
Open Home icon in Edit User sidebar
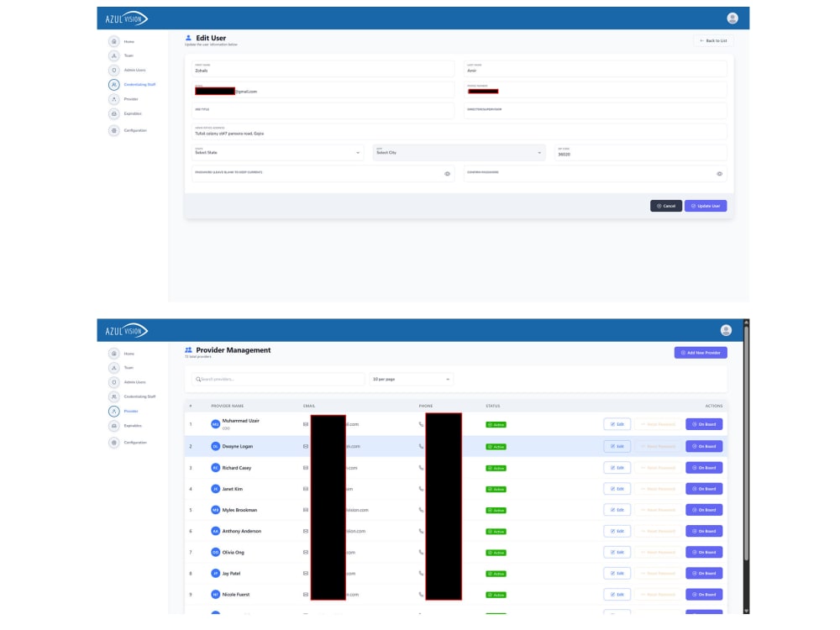pos(113,41)
